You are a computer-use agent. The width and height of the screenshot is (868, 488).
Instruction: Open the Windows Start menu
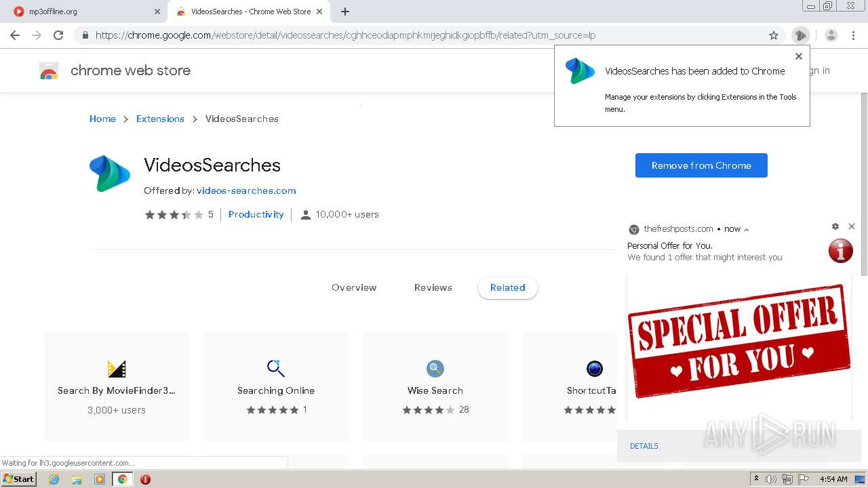(x=19, y=479)
